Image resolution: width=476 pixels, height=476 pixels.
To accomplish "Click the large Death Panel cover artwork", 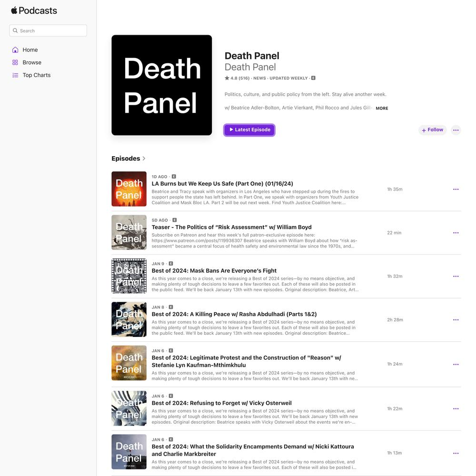I will click(161, 85).
